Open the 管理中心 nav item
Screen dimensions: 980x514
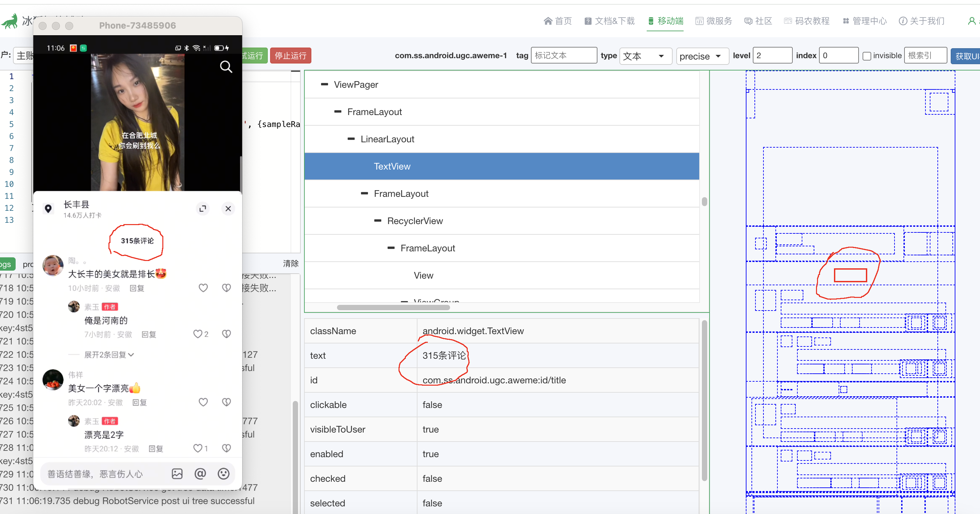point(864,21)
